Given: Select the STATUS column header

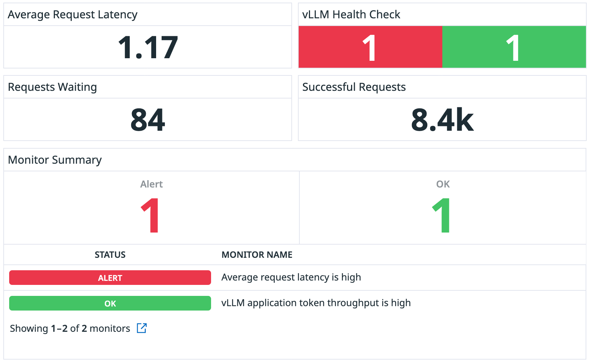Looking at the screenshot, I should (x=110, y=255).
